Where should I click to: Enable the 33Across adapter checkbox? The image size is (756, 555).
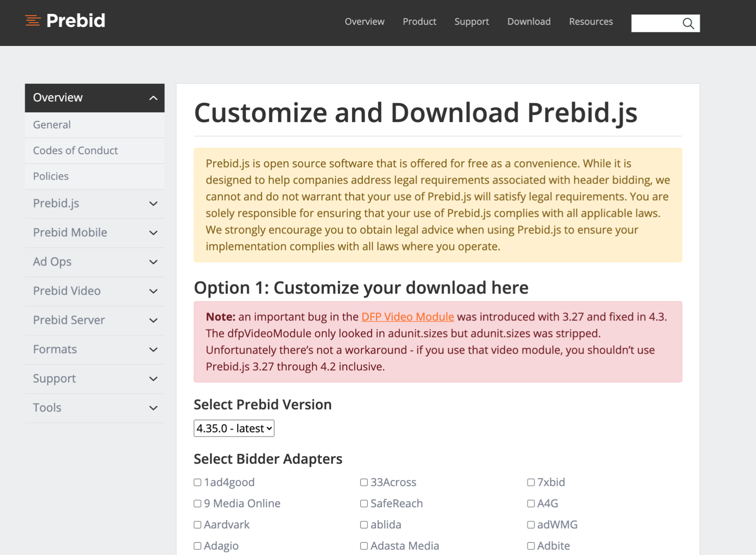tap(364, 482)
